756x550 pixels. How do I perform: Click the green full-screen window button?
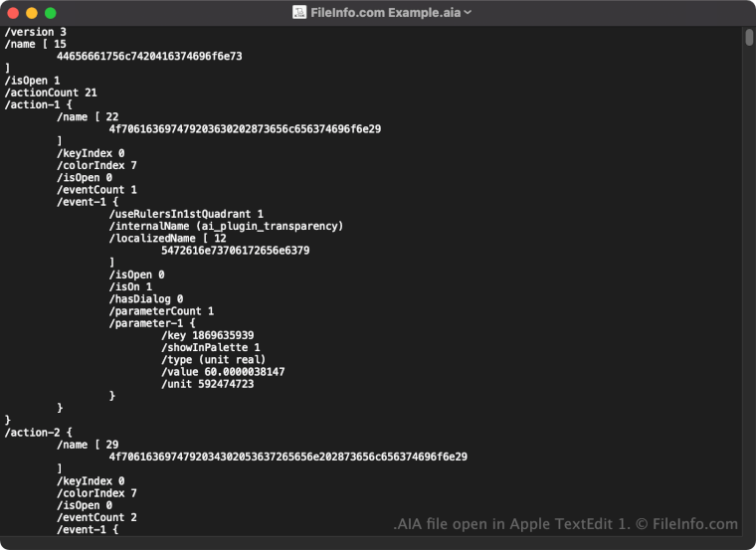point(51,13)
